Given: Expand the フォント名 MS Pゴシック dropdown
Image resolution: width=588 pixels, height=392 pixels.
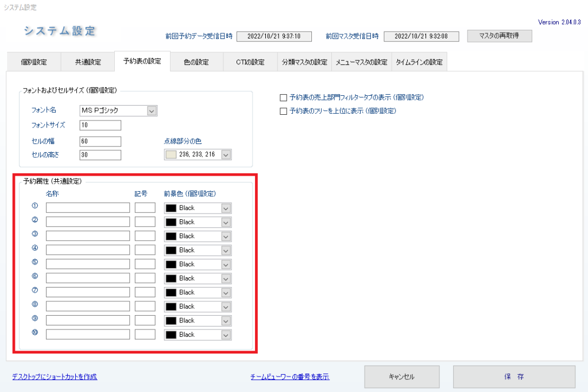Looking at the screenshot, I should (x=152, y=111).
